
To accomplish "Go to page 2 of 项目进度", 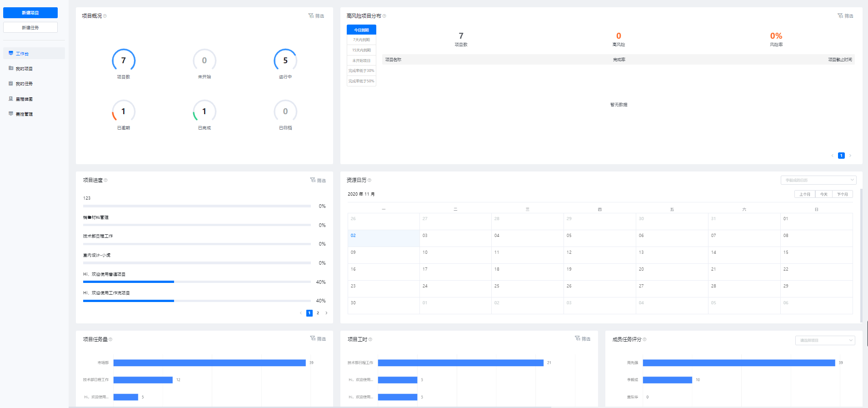I will click(318, 313).
